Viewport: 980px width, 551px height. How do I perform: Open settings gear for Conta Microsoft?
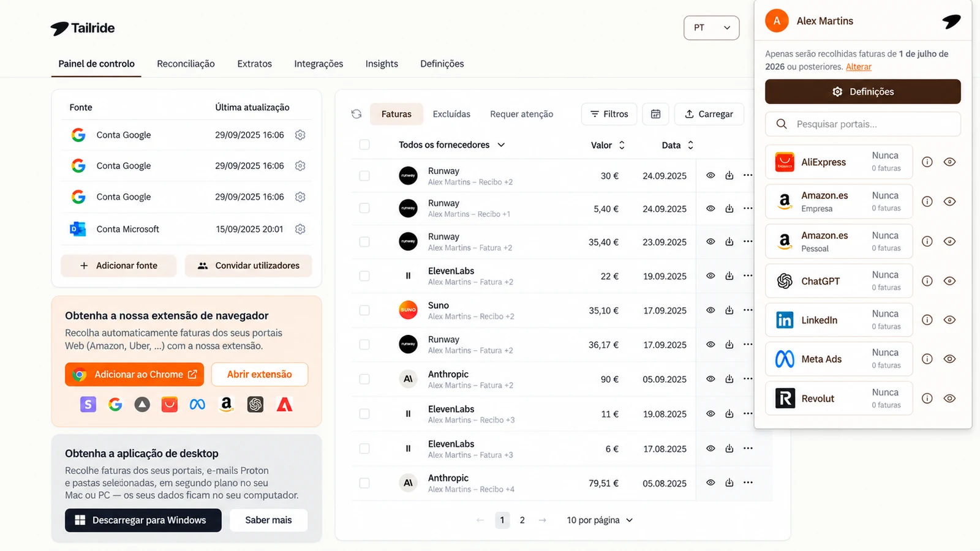[300, 229]
